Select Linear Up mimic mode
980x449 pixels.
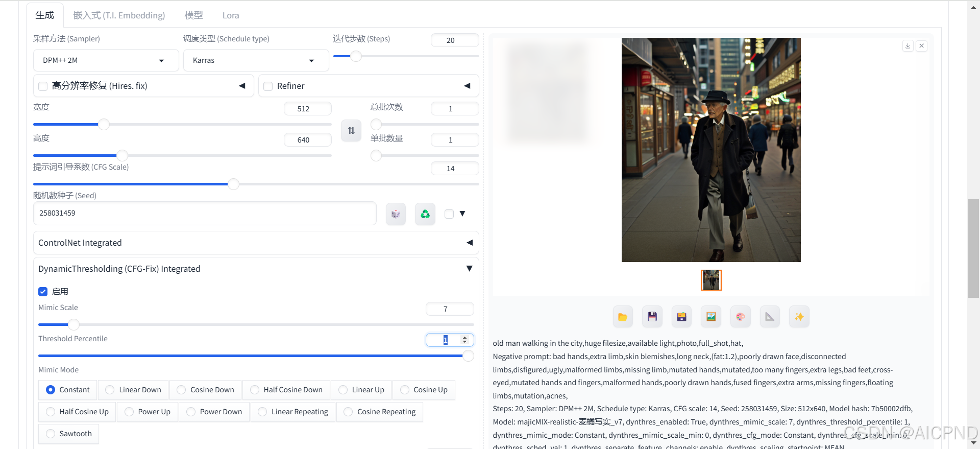point(361,390)
